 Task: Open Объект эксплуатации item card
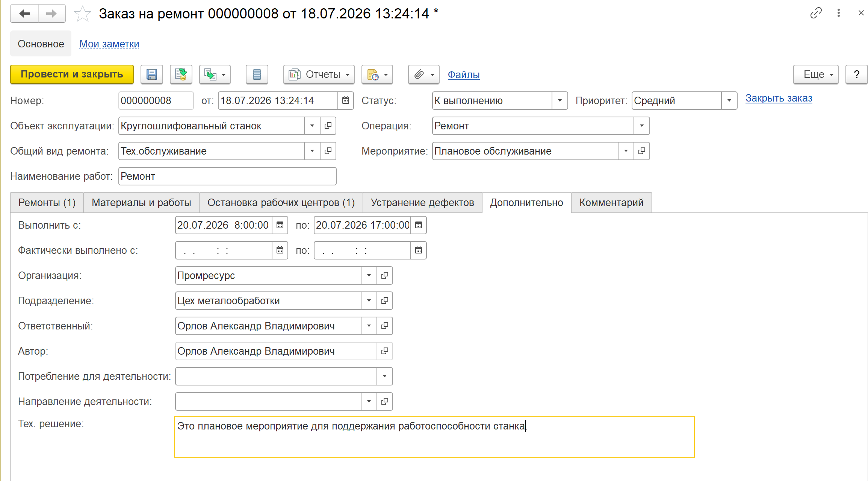pyautogui.click(x=328, y=126)
